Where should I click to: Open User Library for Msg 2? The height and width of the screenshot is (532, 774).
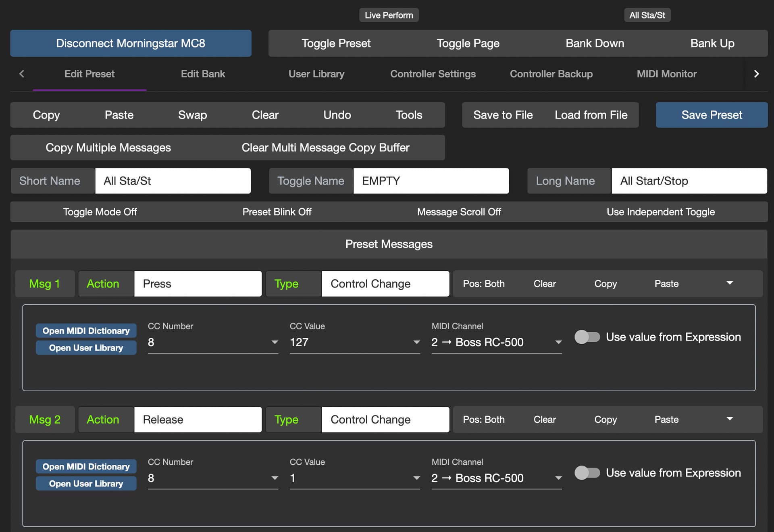86,484
